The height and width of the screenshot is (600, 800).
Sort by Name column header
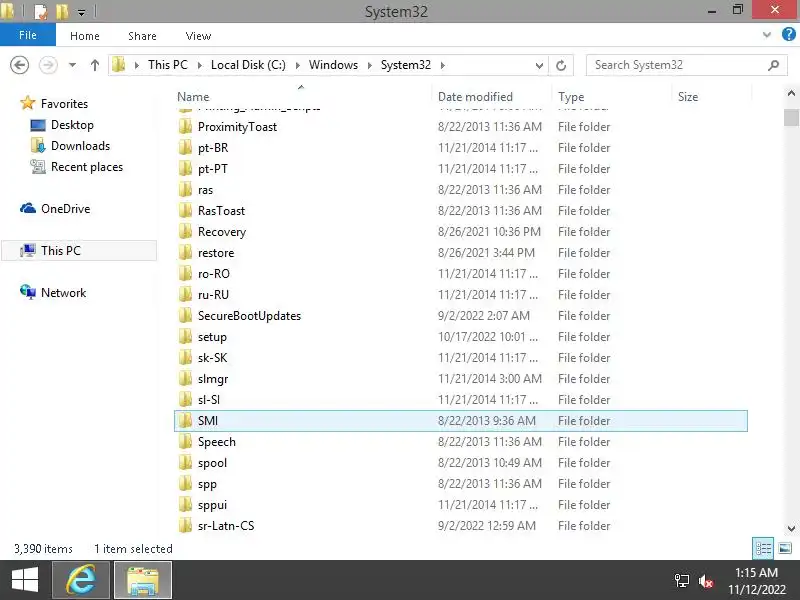tap(303, 96)
